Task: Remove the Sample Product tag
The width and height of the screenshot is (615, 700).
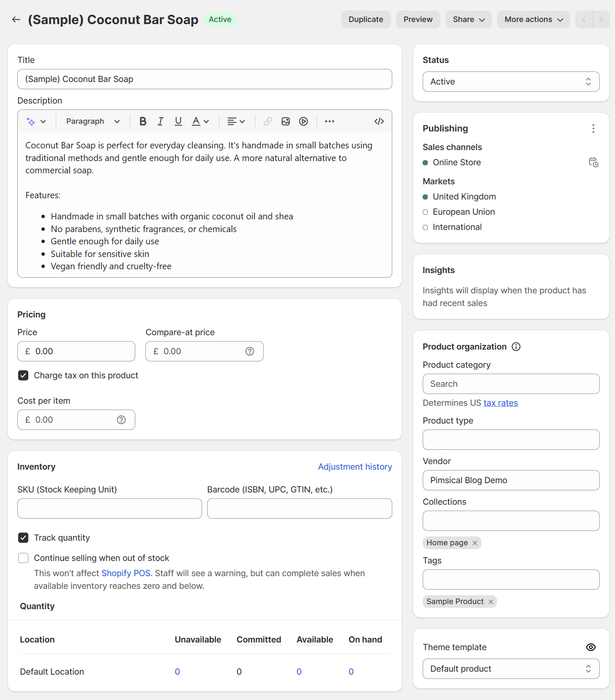Action: coord(491,602)
